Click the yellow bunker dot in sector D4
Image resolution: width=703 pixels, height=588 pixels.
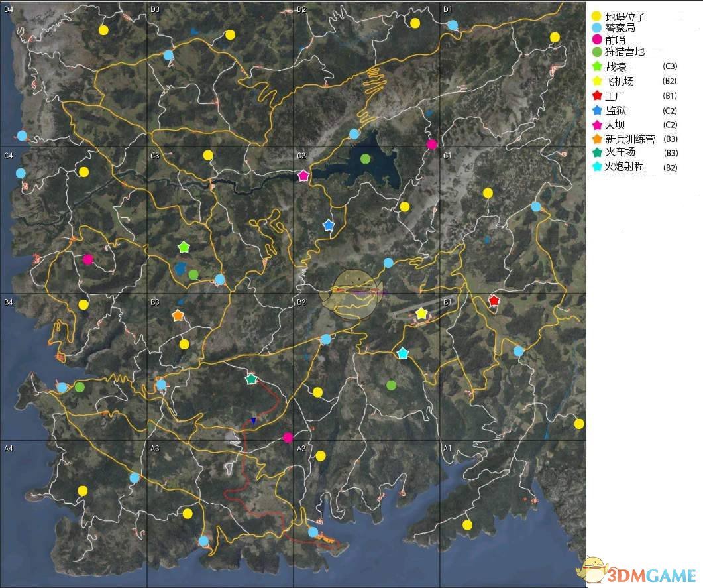(103, 30)
